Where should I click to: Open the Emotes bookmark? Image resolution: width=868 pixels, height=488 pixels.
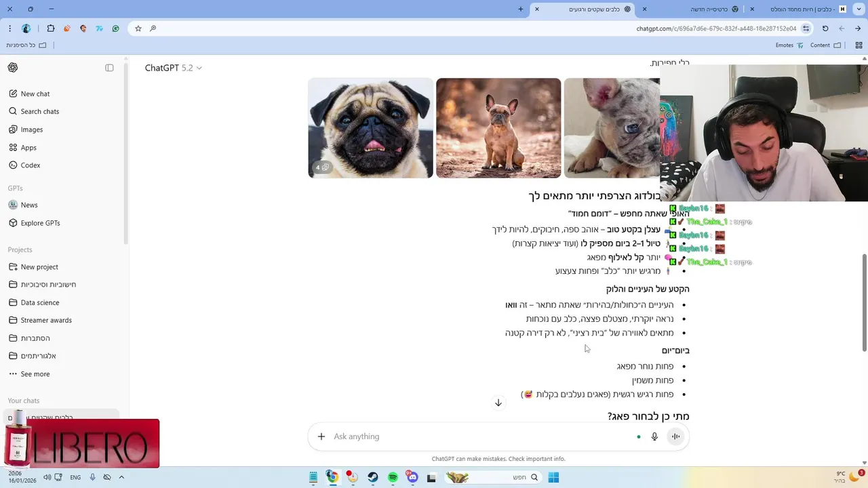click(789, 45)
